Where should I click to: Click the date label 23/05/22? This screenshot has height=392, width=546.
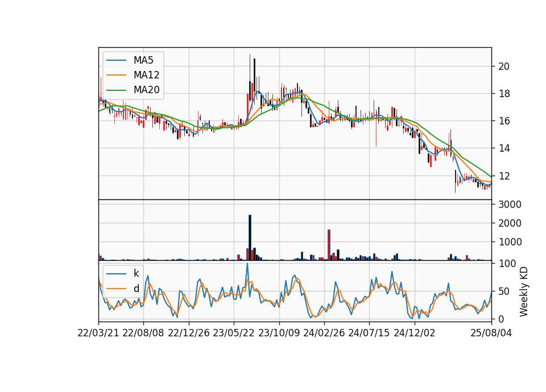234,333
